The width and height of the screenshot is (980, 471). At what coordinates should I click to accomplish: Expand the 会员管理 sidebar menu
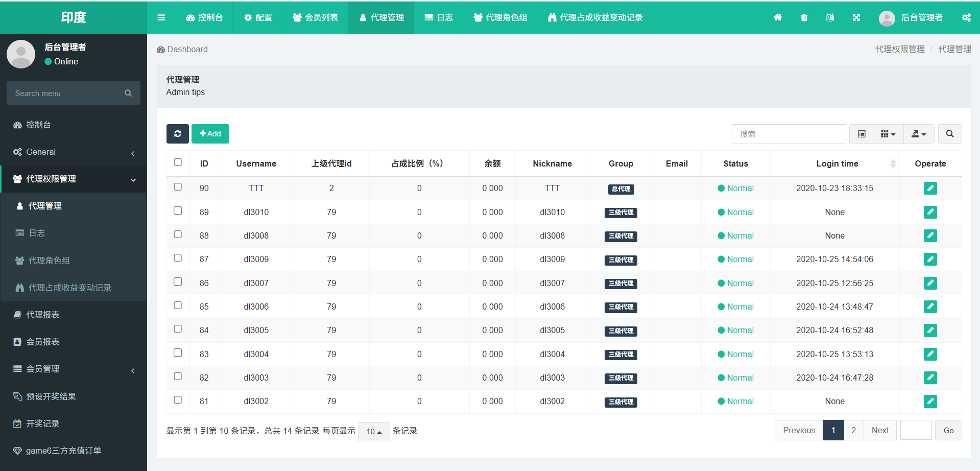click(x=74, y=369)
